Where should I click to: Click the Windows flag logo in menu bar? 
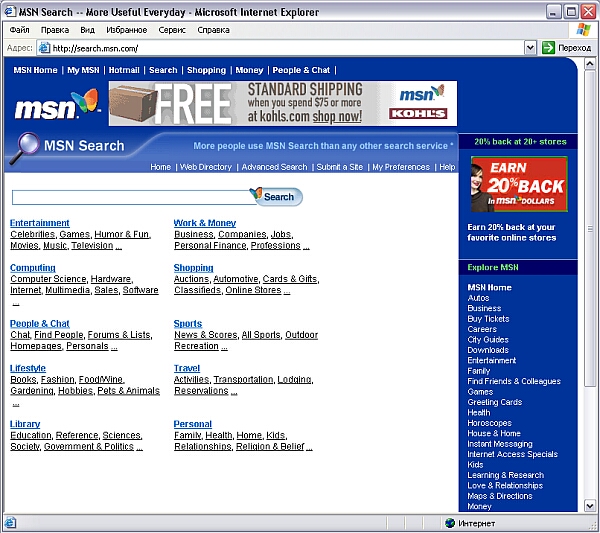click(584, 30)
